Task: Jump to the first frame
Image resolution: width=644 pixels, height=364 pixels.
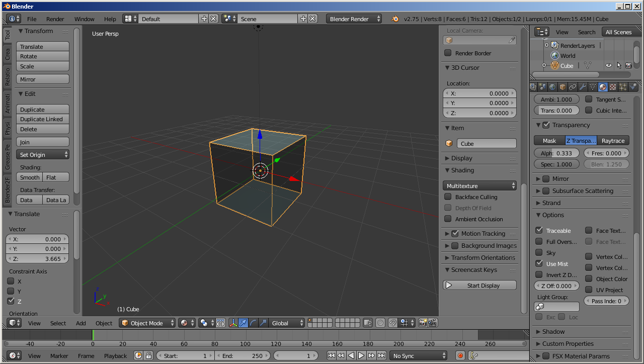Action: click(331, 355)
